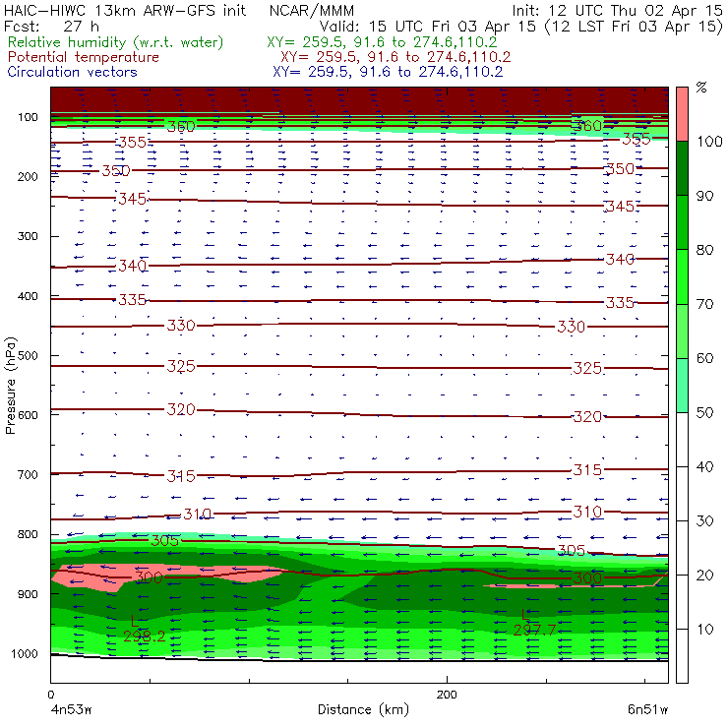Click the right "340" contour label
The image size is (728, 728).
click(621, 259)
